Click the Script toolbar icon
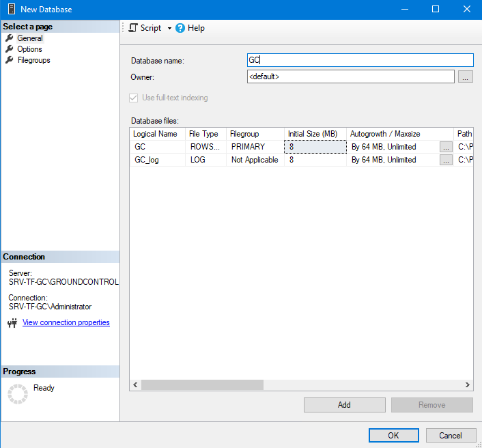This screenshot has height=448, width=482. tap(133, 28)
